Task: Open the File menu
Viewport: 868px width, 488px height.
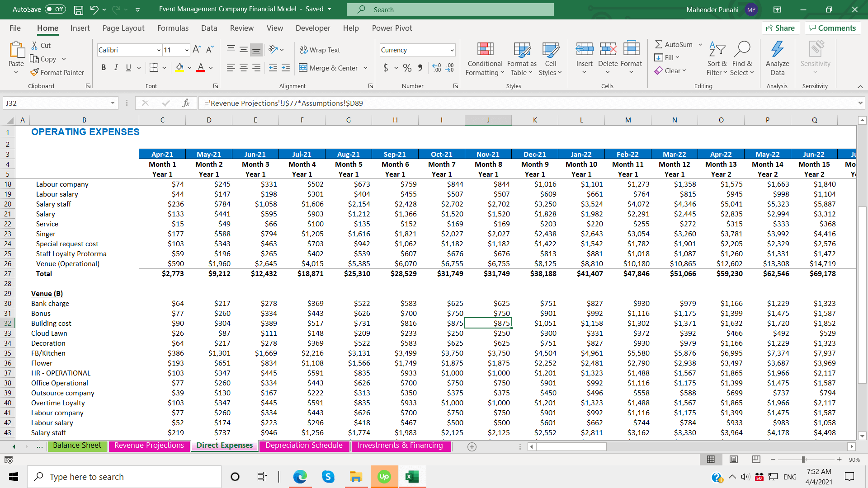Action: click(x=15, y=28)
